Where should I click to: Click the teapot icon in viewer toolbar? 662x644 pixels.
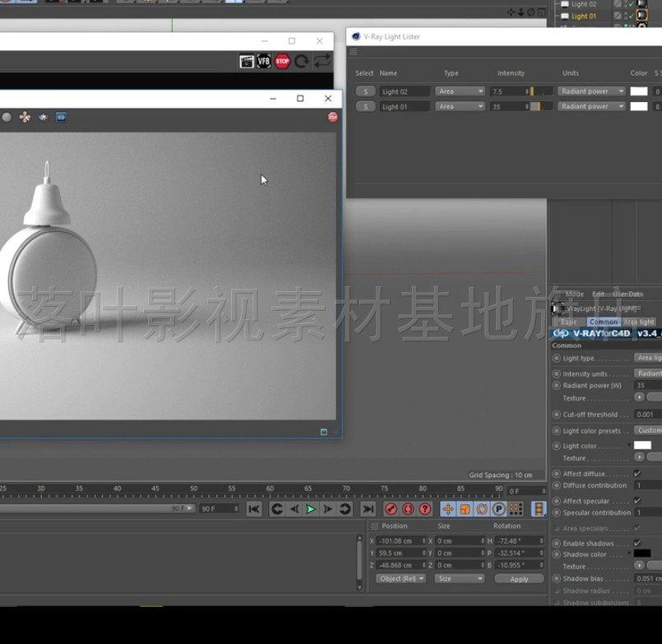pos(43,117)
